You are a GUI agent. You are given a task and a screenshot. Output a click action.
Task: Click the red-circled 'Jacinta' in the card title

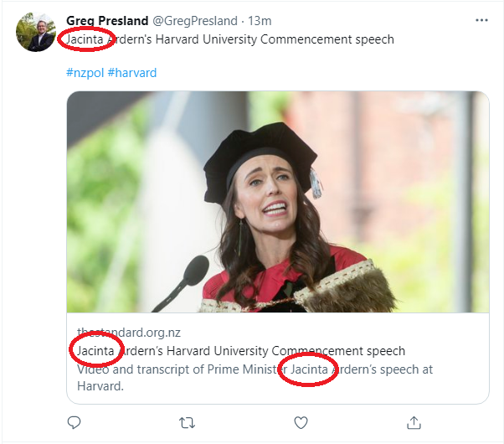coord(95,351)
